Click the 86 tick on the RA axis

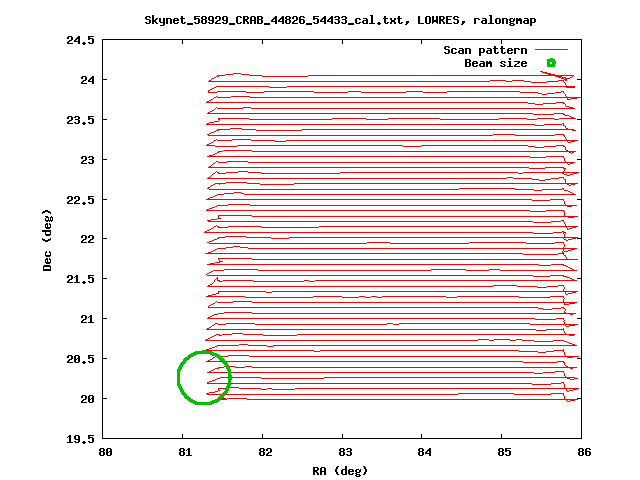click(585, 452)
